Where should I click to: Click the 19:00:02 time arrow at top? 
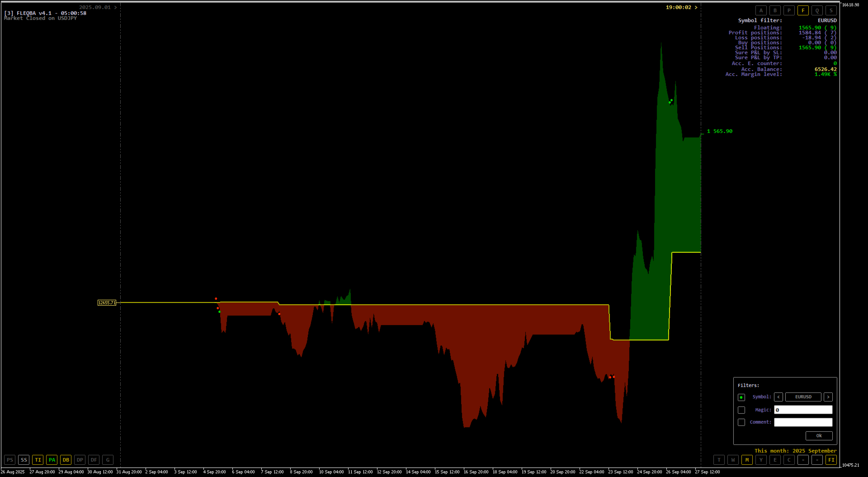[x=696, y=8]
